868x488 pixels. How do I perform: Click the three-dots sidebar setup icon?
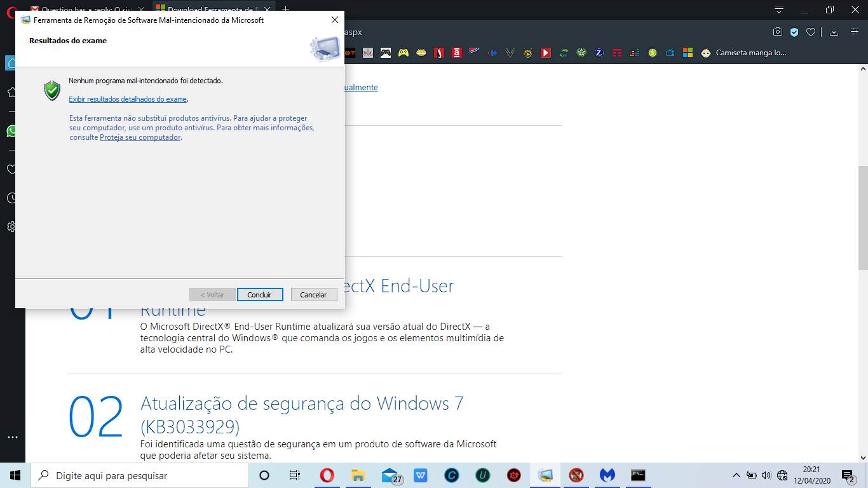[x=12, y=437]
